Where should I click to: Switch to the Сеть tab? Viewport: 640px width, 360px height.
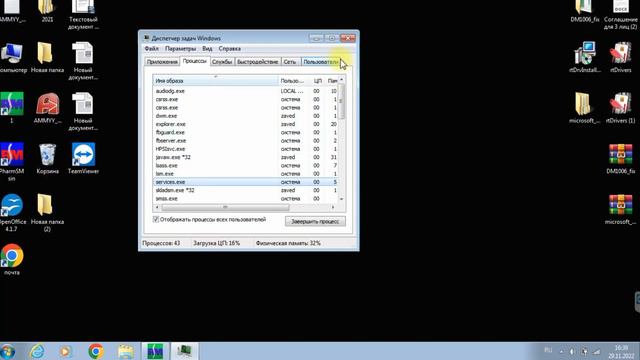290,62
